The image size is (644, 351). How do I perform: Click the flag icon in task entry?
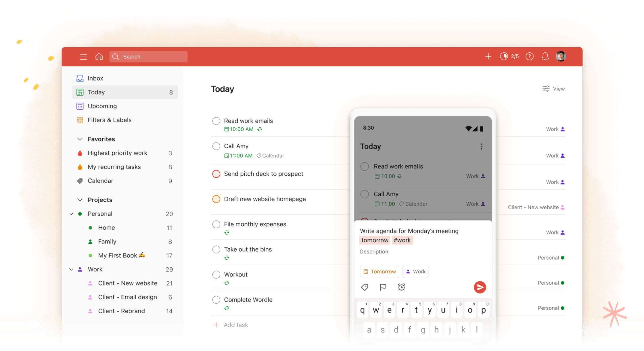tap(382, 287)
